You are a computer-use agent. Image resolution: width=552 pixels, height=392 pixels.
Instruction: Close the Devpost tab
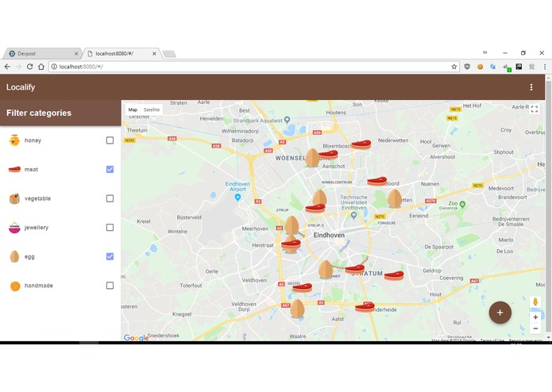tap(76, 53)
